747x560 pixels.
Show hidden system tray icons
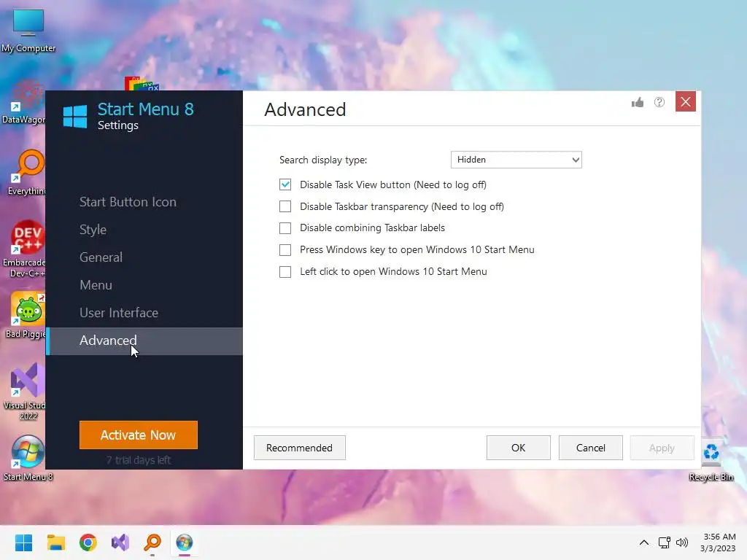[x=643, y=542]
